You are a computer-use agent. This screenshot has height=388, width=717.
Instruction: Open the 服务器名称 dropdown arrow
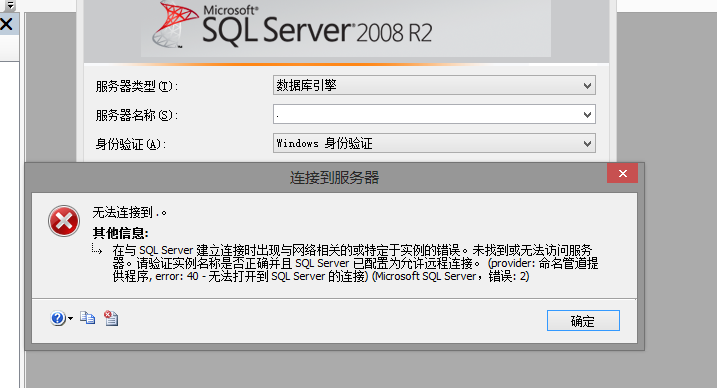(587, 115)
